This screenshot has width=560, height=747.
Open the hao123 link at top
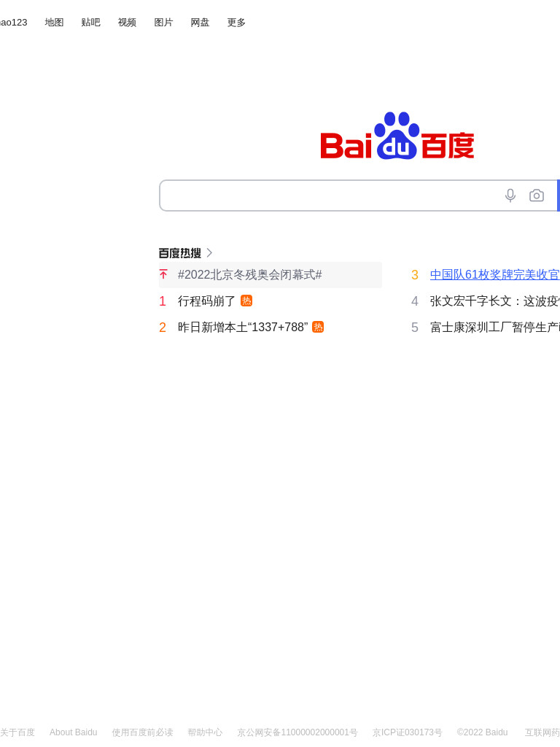pyautogui.click(x=13, y=23)
